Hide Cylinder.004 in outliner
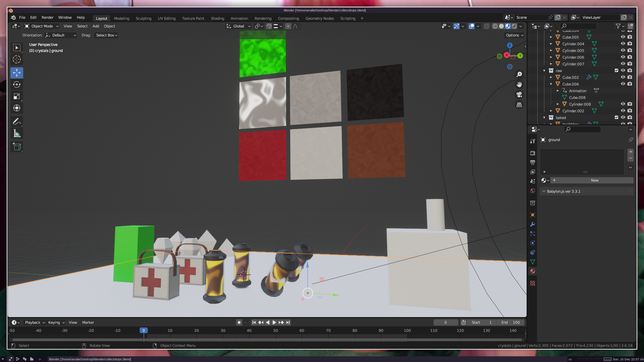Viewport: 644px width, 362px height. (623, 44)
